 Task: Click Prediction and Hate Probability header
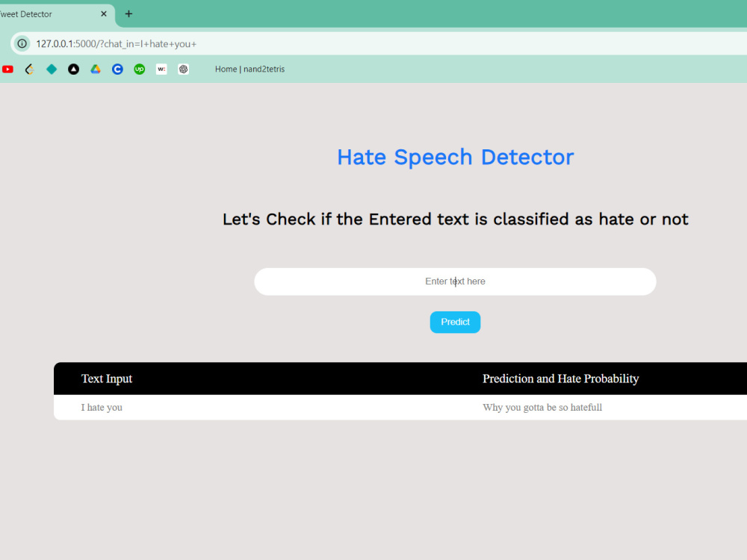point(561,379)
